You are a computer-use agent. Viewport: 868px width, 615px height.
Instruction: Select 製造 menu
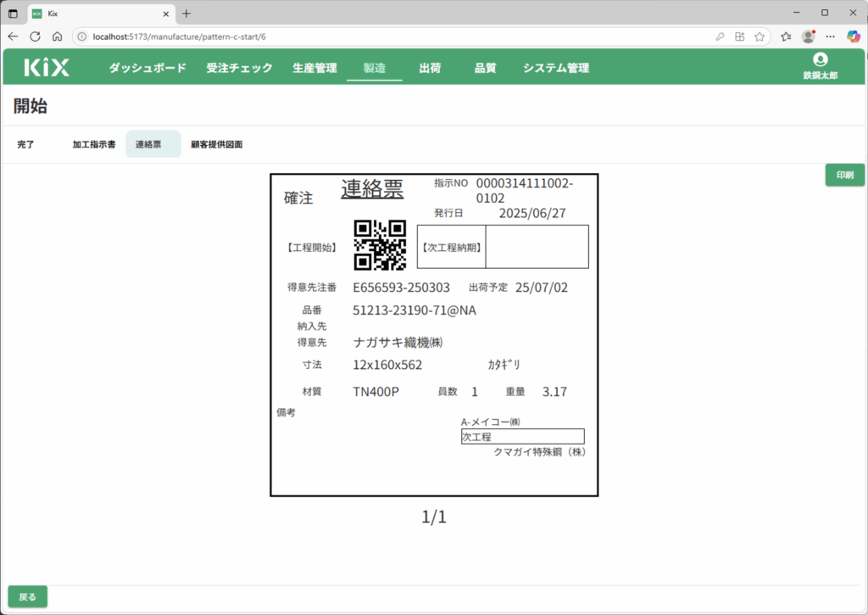click(374, 68)
